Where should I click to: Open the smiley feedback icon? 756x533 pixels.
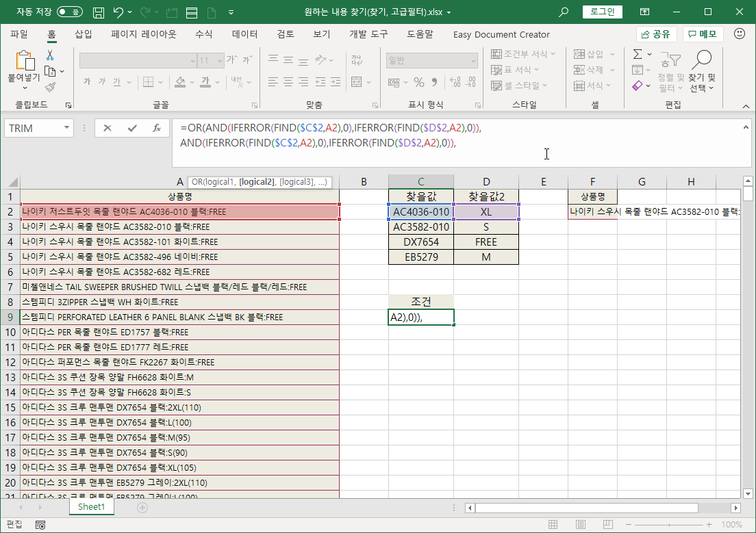pyautogui.click(x=739, y=34)
